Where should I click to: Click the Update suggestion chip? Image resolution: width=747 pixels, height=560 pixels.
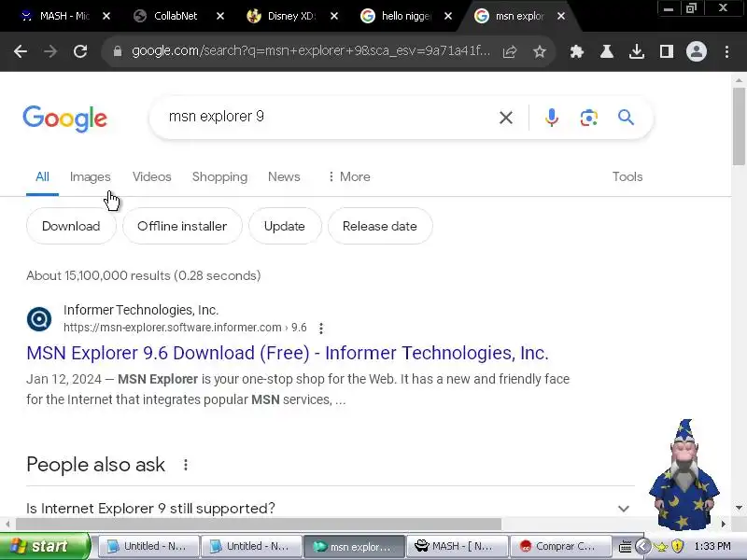coord(285,226)
